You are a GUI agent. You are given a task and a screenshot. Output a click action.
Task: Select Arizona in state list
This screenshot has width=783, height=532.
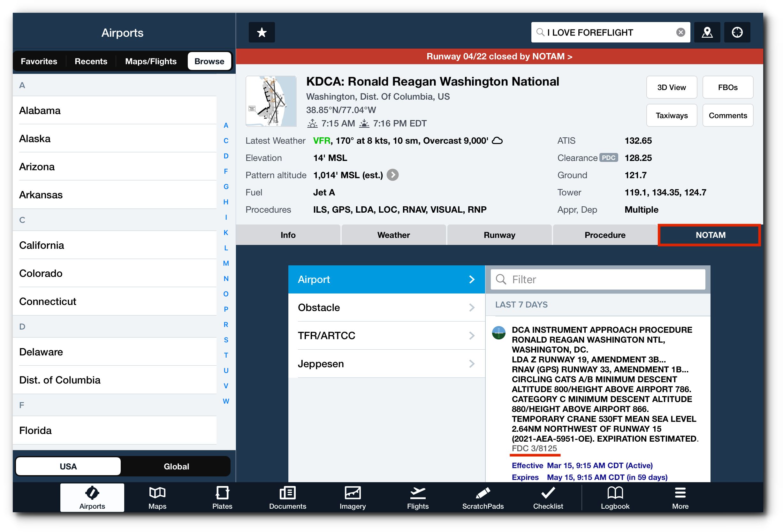115,166
